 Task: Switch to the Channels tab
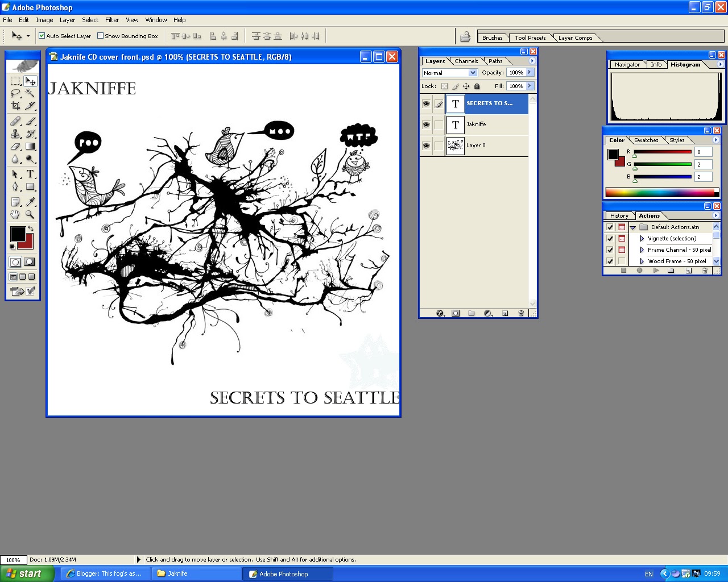tap(466, 61)
